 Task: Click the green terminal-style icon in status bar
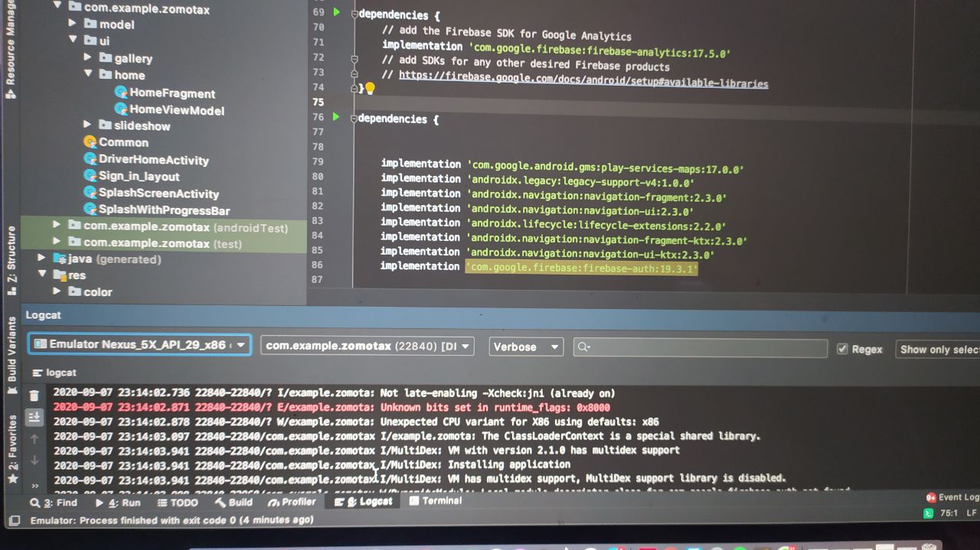(x=928, y=513)
